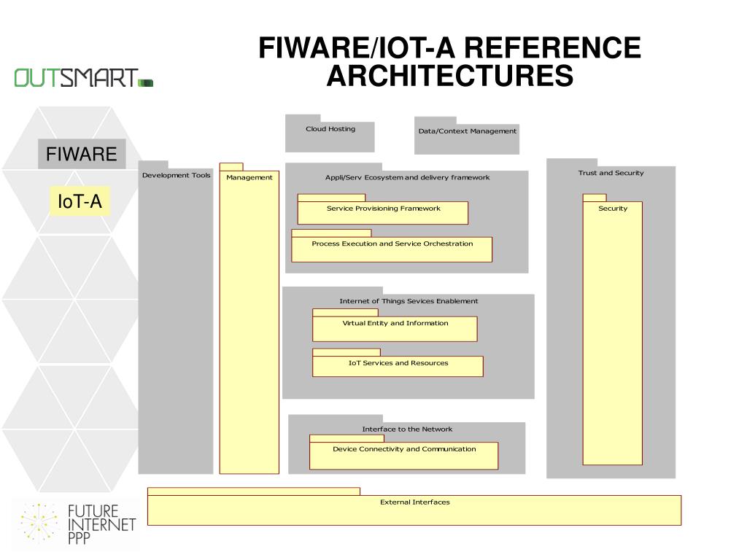Click Appli/Serv Ecosystem and delivery framework label

click(x=407, y=177)
